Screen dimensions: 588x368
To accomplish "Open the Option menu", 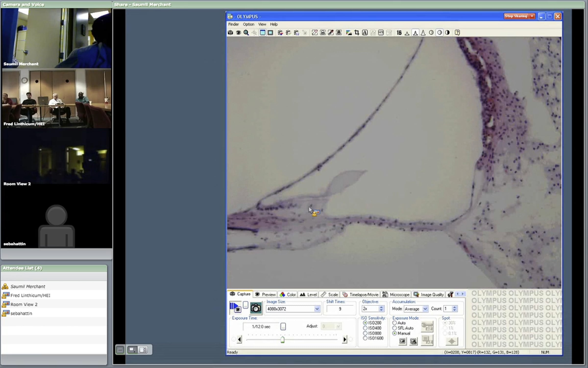I will 248,24.
